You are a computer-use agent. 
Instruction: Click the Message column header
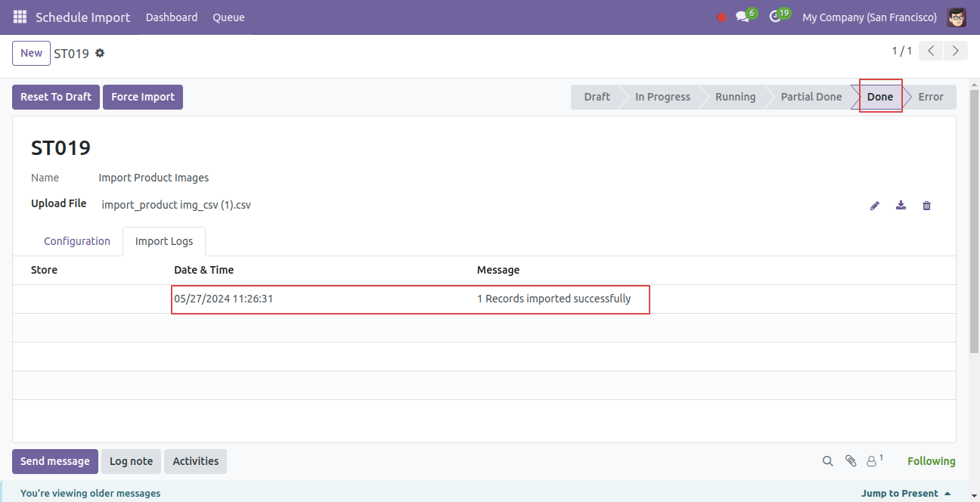[498, 270]
